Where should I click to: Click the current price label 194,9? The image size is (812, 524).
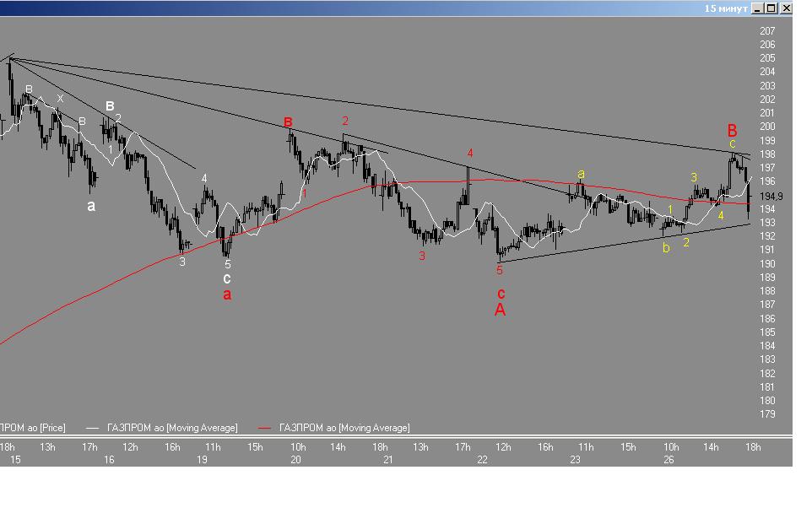point(771,197)
